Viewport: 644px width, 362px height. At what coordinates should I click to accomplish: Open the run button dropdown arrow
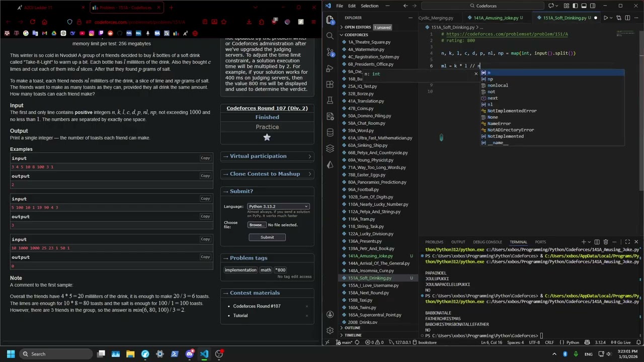(612, 18)
